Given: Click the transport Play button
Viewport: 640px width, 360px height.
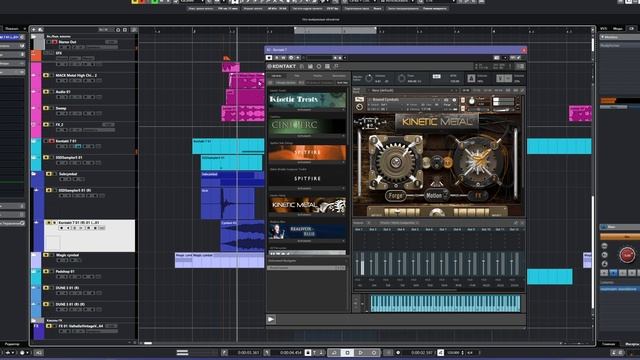Looking at the screenshot, I should pyautogui.click(x=360, y=352).
